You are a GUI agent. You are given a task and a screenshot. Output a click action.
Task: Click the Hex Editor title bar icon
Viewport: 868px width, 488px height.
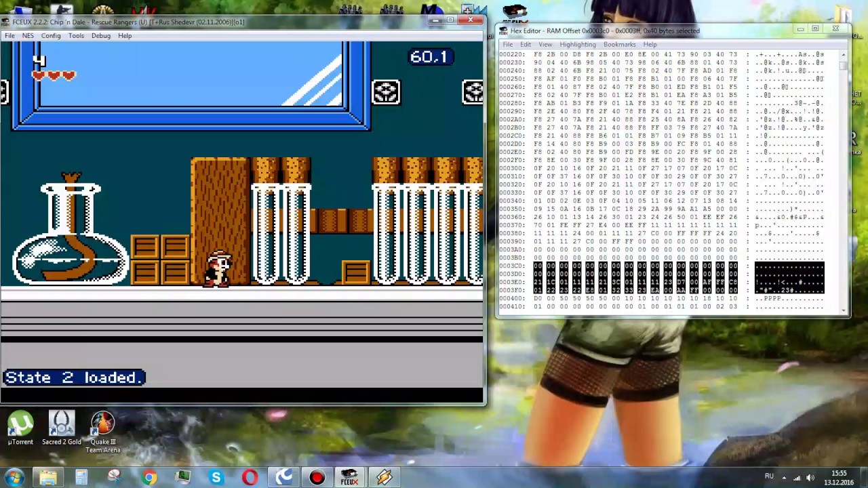pos(504,31)
